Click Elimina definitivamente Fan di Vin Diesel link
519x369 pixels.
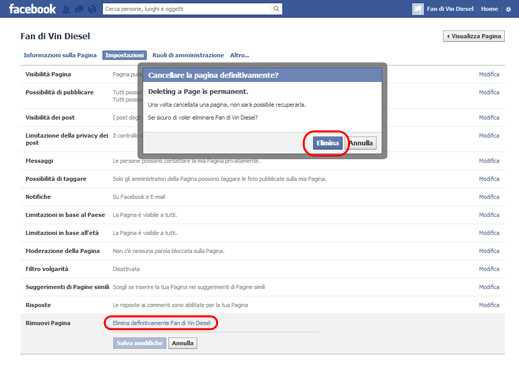pyautogui.click(x=161, y=323)
